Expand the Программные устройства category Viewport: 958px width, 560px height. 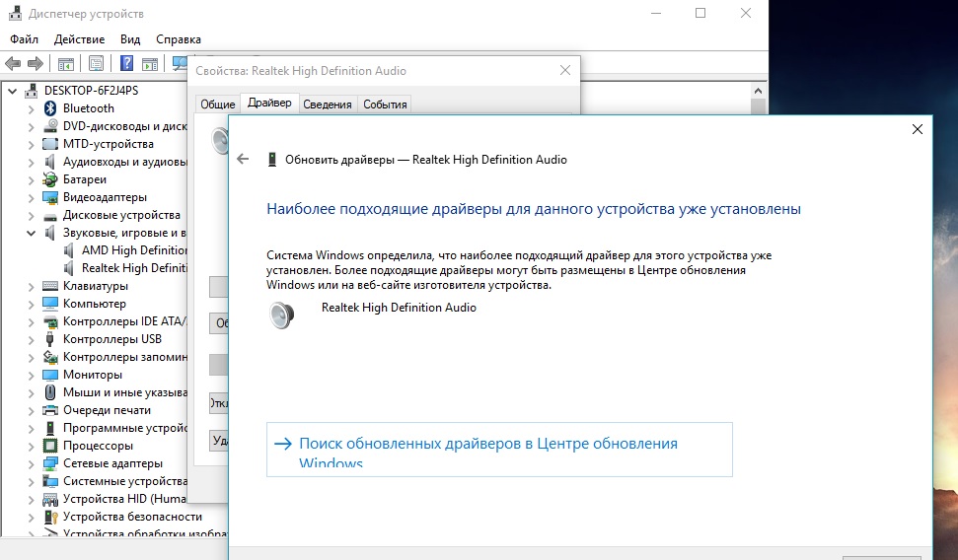tap(32, 428)
